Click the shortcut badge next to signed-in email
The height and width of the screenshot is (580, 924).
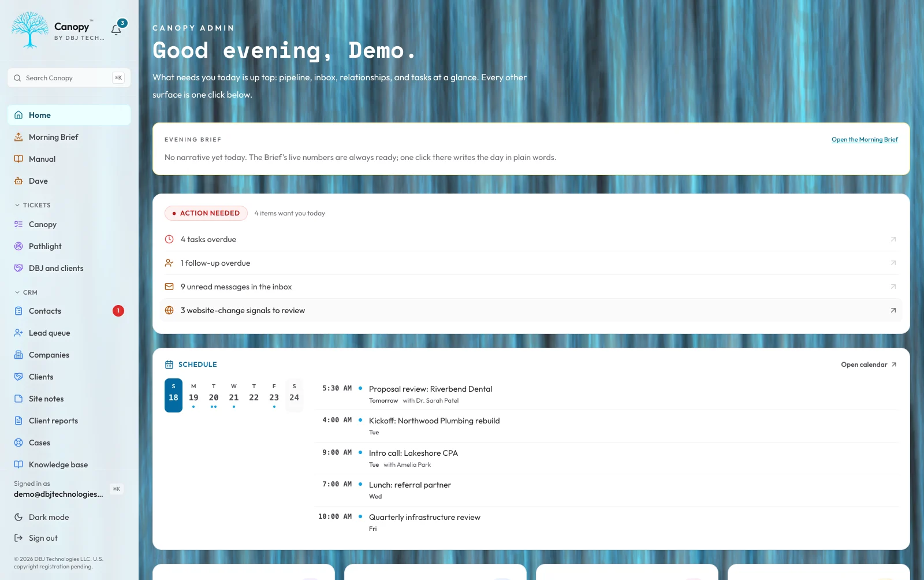(x=117, y=489)
